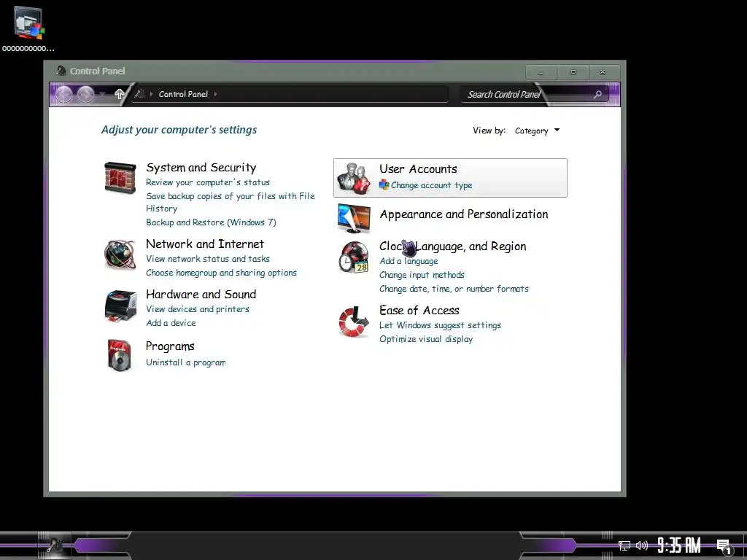This screenshot has height=560, width=747.
Task: Open the notification center tray icon
Action: point(724,546)
